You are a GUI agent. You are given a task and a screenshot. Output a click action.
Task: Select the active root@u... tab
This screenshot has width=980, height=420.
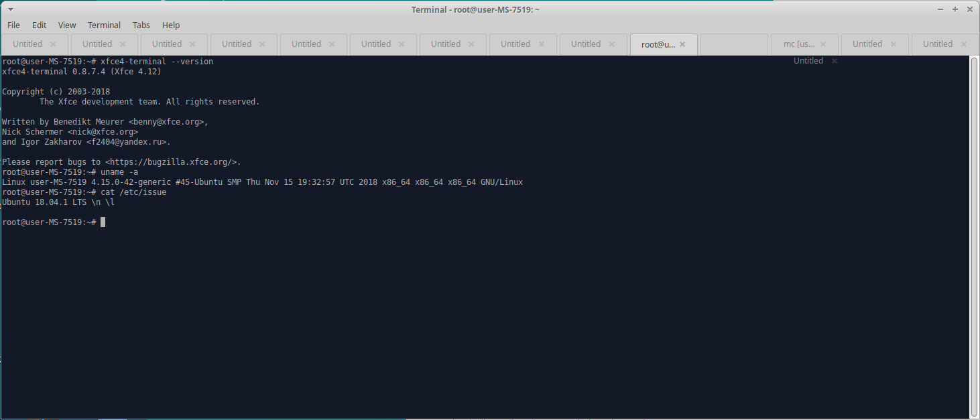coord(658,44)
